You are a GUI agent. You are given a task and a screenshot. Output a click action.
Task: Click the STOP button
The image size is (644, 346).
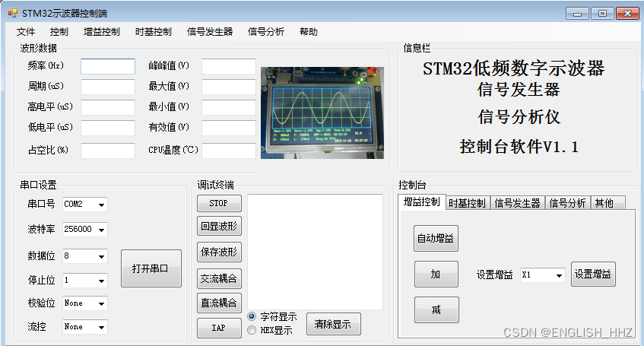click(x=219, y=203)
